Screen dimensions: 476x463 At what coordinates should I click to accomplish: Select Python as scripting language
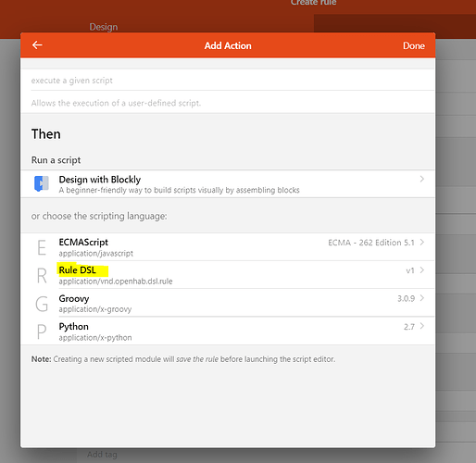tap(228, 331)
